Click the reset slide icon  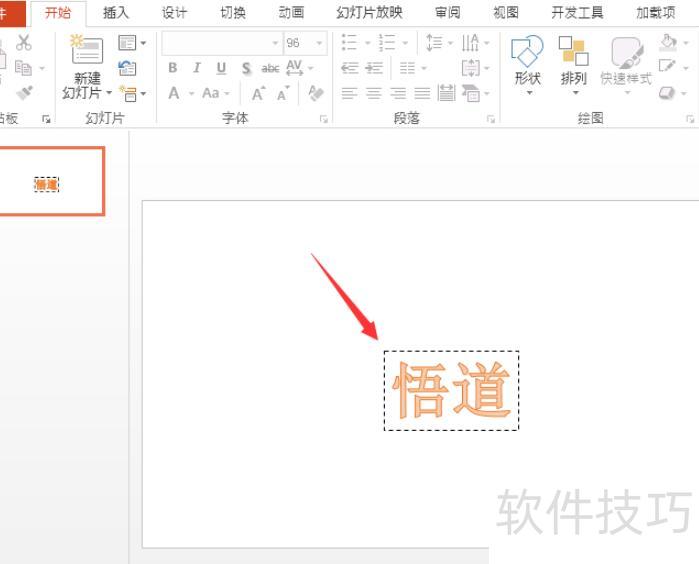click(x=127, y=68)
